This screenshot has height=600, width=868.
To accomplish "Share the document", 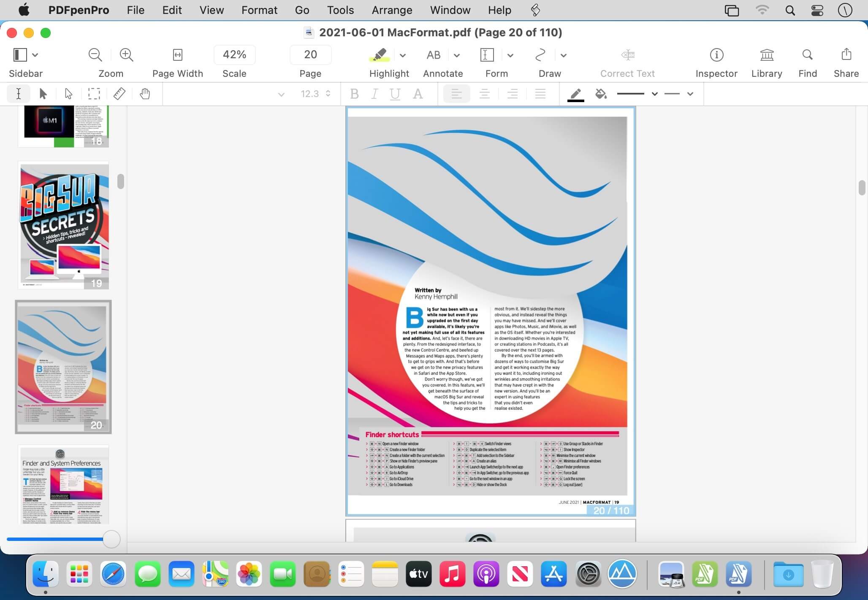I will tap(846, 55).
